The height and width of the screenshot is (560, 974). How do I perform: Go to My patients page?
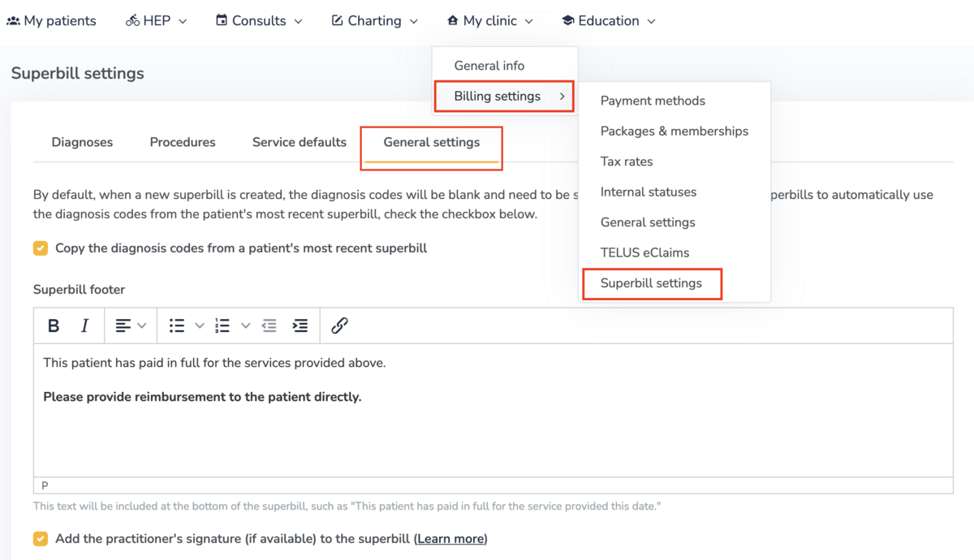(51, 21)
